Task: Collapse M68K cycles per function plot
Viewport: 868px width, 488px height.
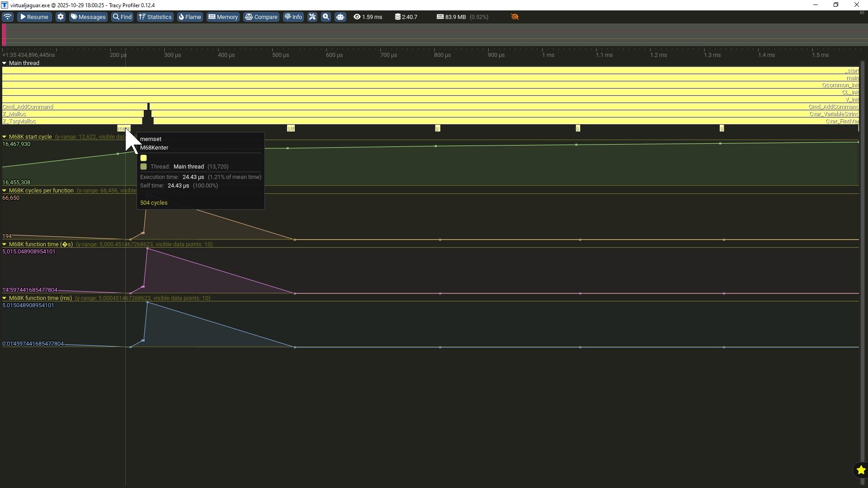Action: pos(5,191)
